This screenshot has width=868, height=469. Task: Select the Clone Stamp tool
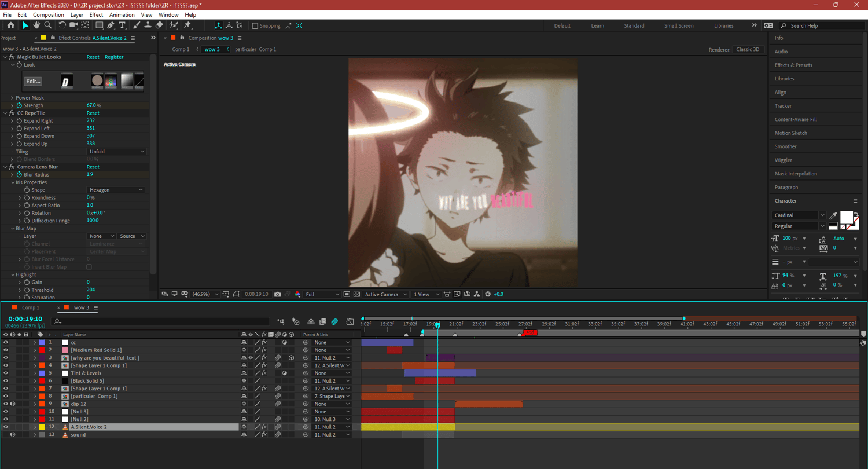click(x=148, y=25)
